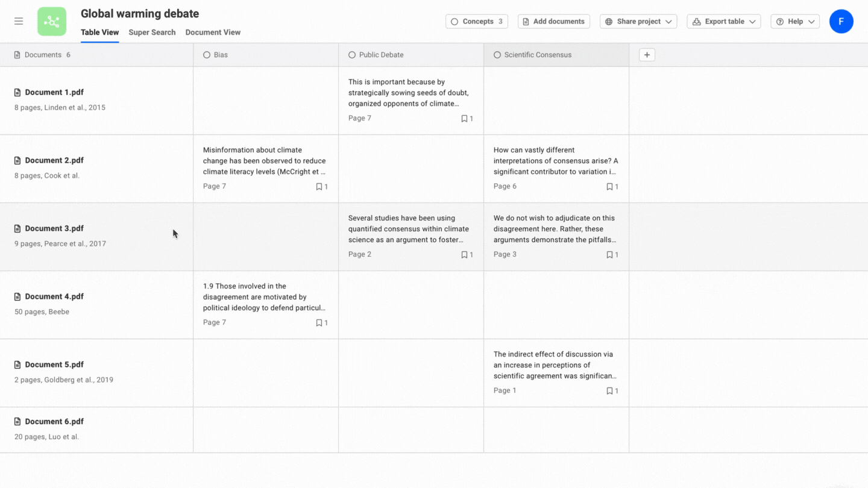This screenshot has height=488, width=868.
Task: Click the Add documents button
Action: click(x=553, y=22)
